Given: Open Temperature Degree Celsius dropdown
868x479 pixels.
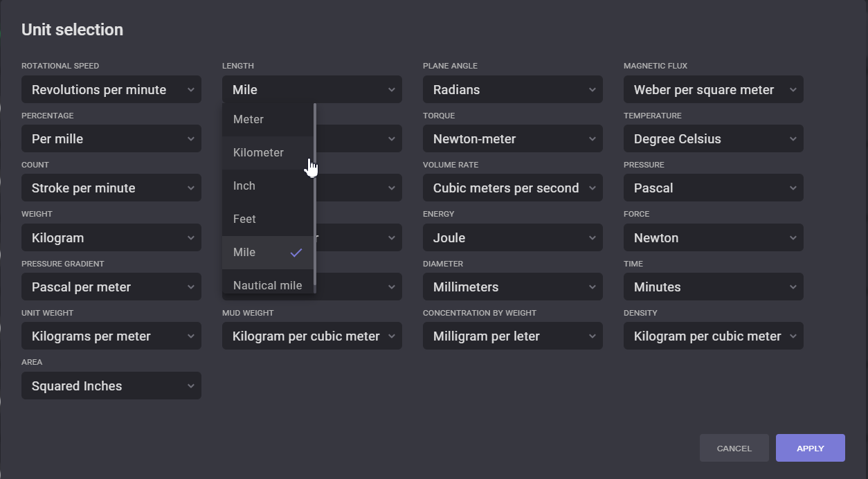Looking at the screenshot, I should pyautogui.click(x=713, y=139).
